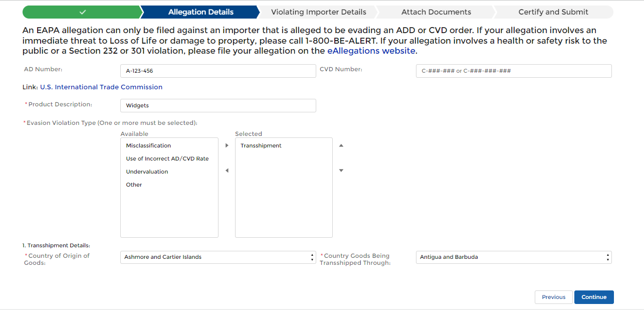644x310 pixels.
Task: Select Transshipment in Selected list
Action: coord(261,146)
